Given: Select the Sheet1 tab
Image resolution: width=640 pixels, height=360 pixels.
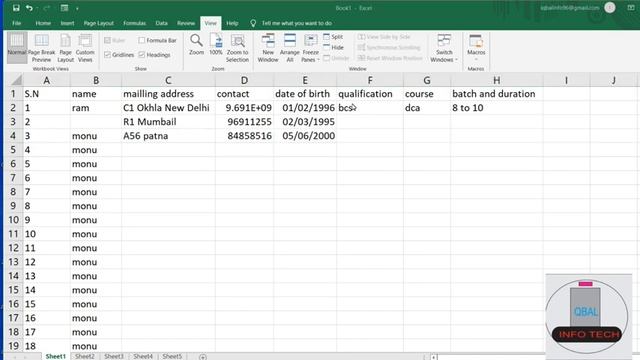Looking at the screenshot, I should 56,356.
